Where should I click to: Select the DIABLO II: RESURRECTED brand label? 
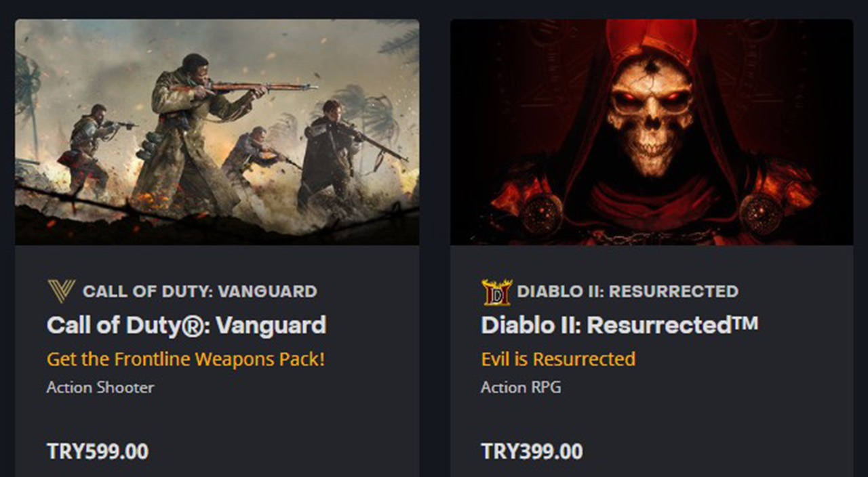pyautogui.click(x=628, y=292)
